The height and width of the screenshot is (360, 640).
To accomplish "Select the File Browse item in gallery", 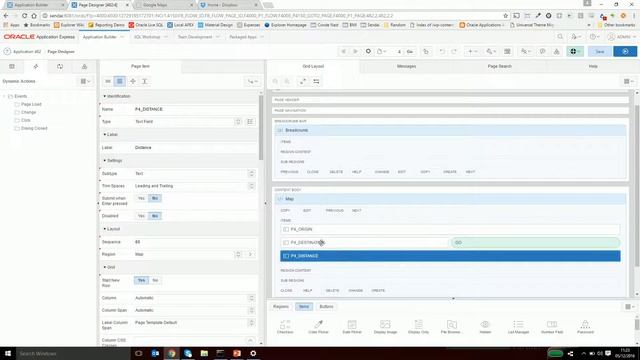I will coord(451,327).
